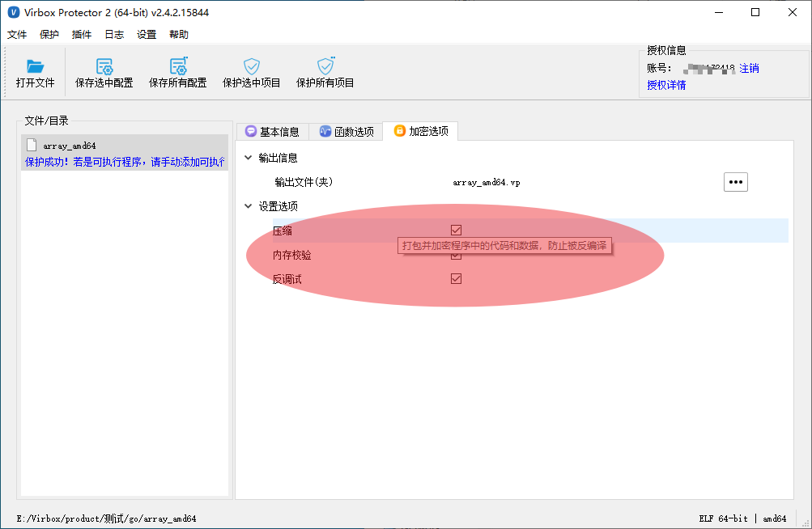Click the Virbox Protector logo in title bar
The width and height of the screenshot is (812, 529).
(14, 12)
